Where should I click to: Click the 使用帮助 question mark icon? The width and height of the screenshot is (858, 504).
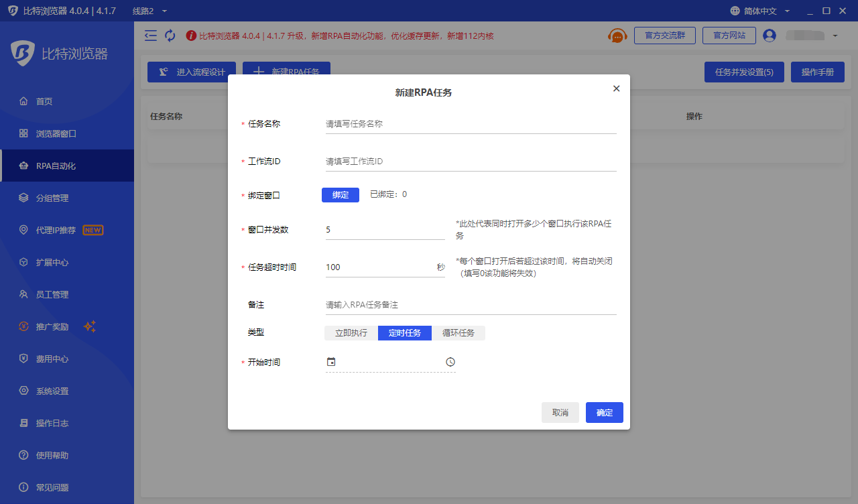click(x=23, y=455)
